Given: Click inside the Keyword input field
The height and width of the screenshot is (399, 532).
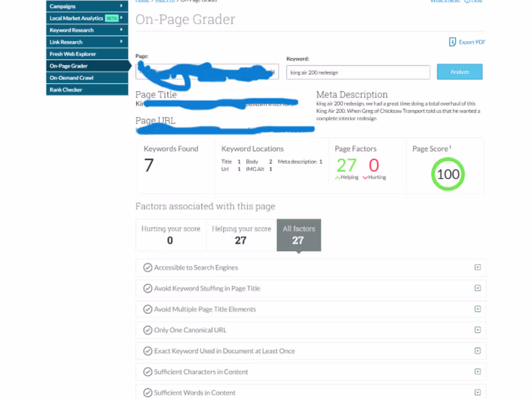Looking at the screenshot, I should click(358, 72).
